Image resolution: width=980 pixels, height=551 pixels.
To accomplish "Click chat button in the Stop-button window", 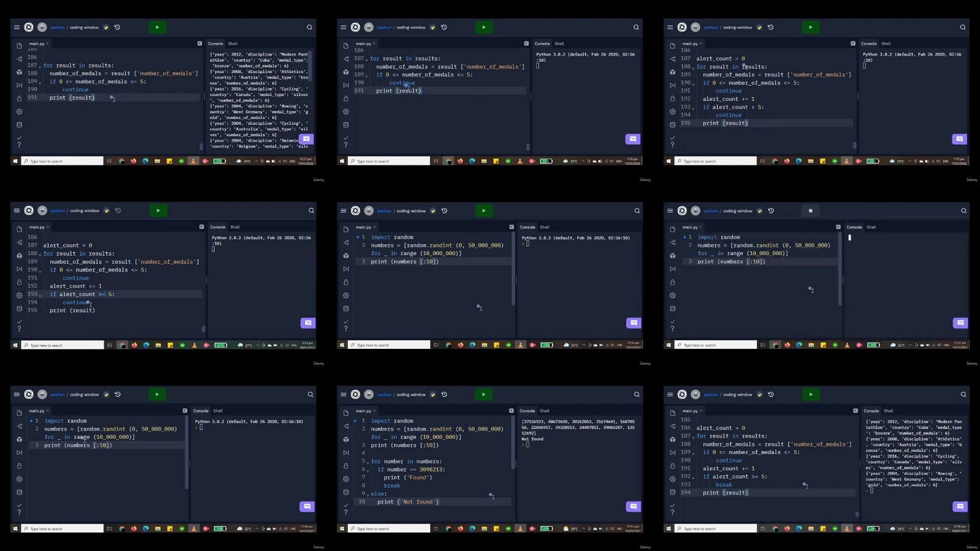I will pyautogui.click(x=960, y=322).
